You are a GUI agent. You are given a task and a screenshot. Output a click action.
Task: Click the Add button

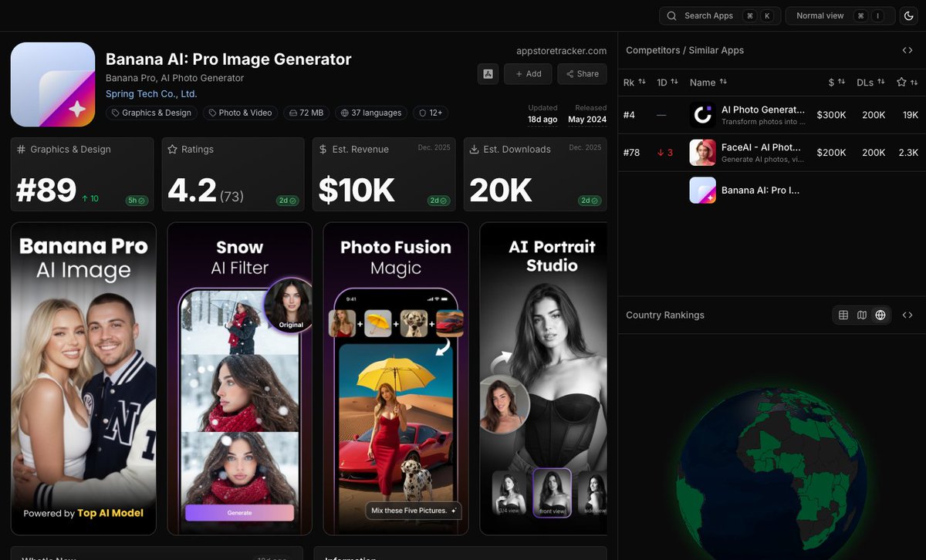[x=528, y=74]
